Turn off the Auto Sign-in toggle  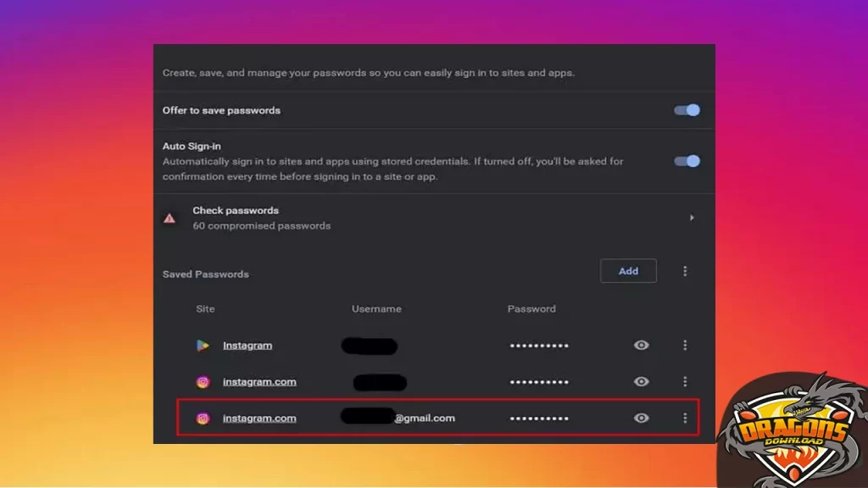pyautogui.click(x=687, y=161)
